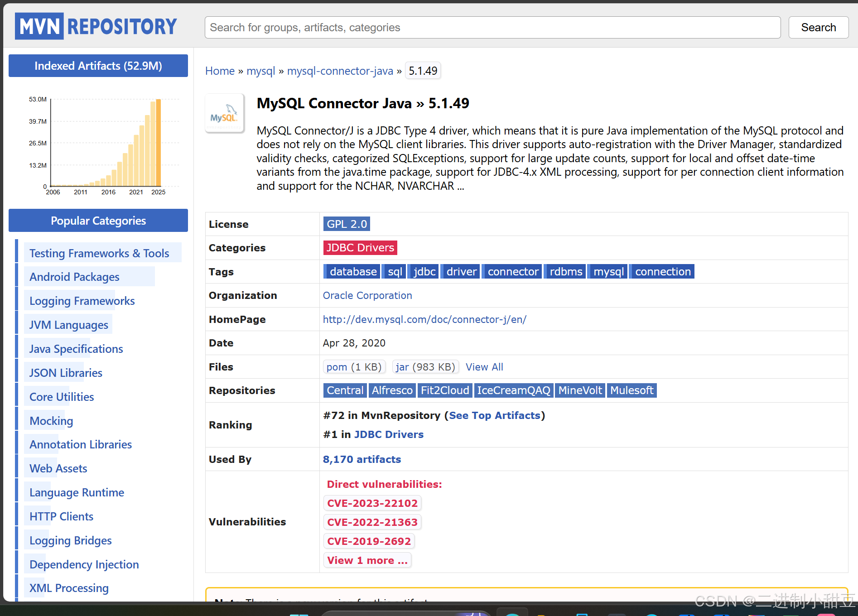Open the mysql group breadcrumb
The image size is (858, 616).
pos(260,71)
